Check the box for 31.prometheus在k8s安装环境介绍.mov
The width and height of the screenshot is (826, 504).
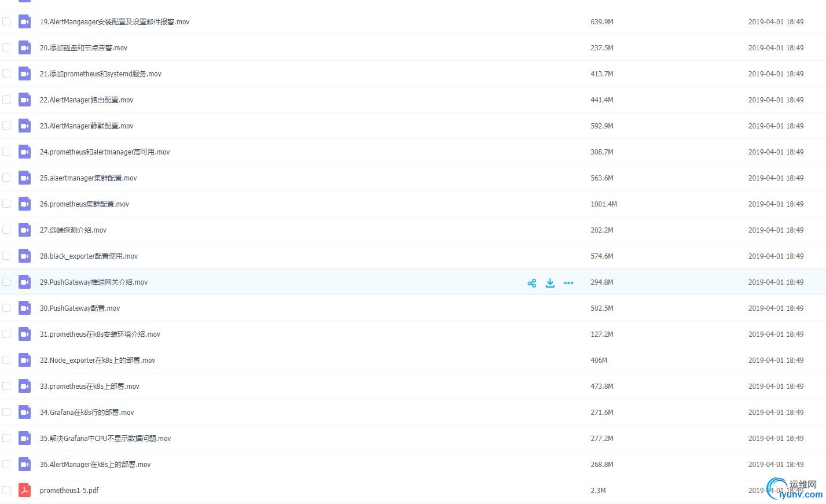[x=6, y=334]
